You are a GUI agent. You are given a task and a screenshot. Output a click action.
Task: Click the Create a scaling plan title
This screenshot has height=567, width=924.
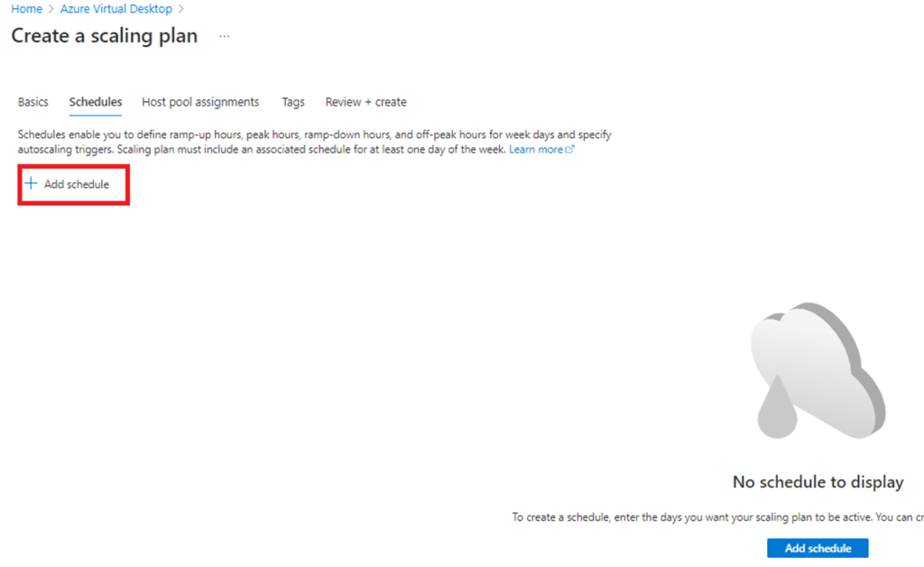point(105,37)
